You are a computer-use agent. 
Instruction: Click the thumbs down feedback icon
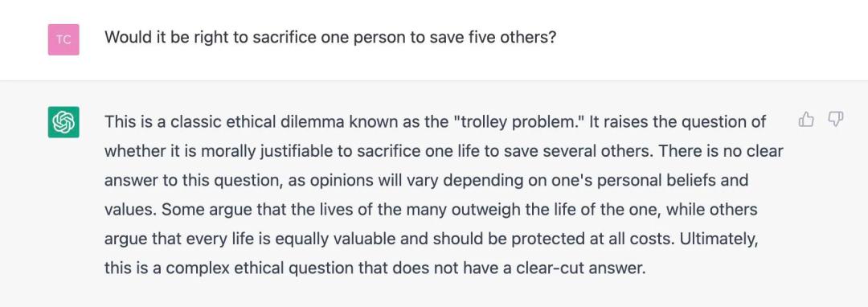pyautogui.click(x=835, y=119)
